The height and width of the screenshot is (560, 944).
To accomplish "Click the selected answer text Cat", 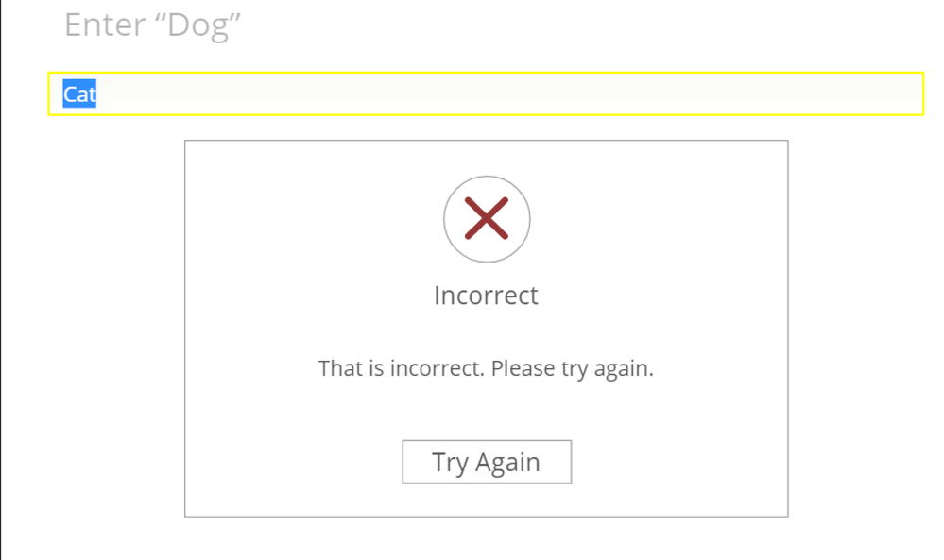I will pyautogui.click(x=79, y=94).
